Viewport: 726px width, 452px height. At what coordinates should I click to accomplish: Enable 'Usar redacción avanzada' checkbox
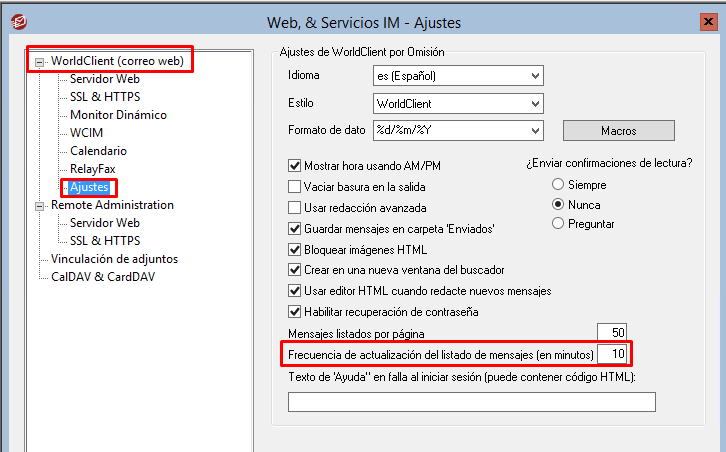[295, 208]
